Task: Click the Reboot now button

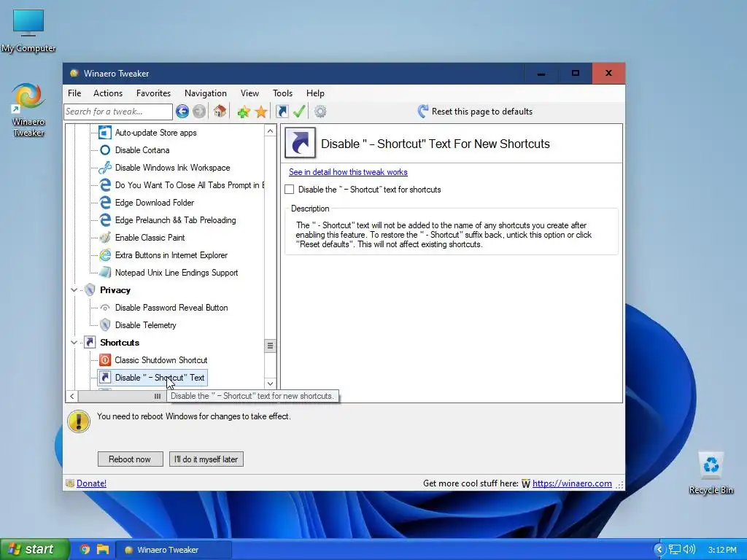Action: click(130, 459)
